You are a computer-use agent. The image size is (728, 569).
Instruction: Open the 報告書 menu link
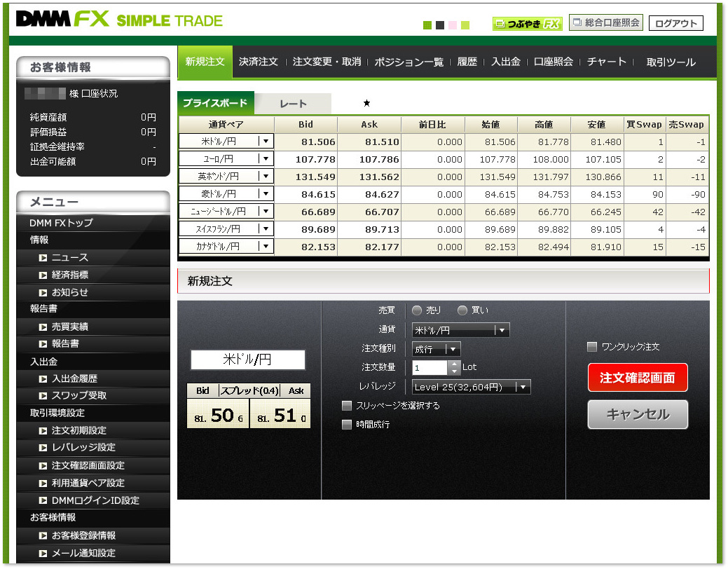tap(65, 344)
